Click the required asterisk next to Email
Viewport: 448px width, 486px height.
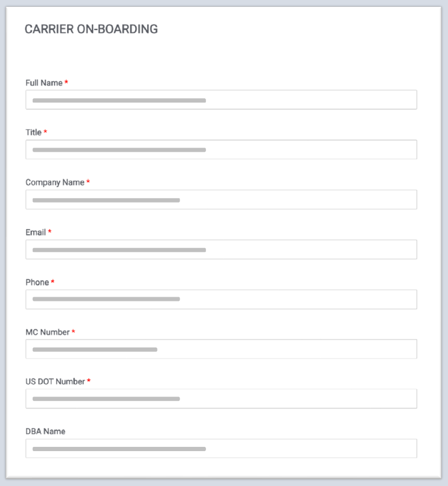click(50, 232)
